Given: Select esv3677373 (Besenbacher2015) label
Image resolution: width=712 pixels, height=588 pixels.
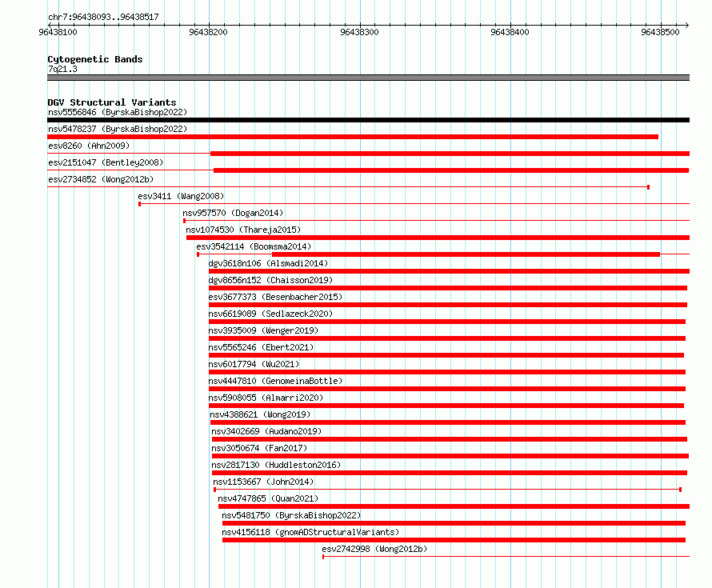Looking at the screenshot, I should tap(275, 297).
